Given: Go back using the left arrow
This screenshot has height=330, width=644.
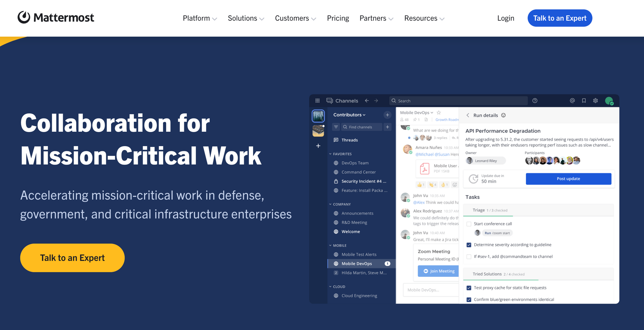Looking at the screenshot, I should tap(367, 101).
